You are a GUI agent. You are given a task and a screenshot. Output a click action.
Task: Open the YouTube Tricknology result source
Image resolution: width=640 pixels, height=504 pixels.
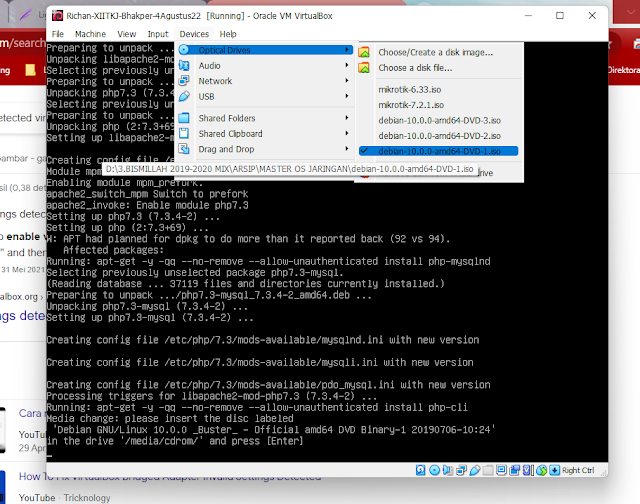point(64,498)
